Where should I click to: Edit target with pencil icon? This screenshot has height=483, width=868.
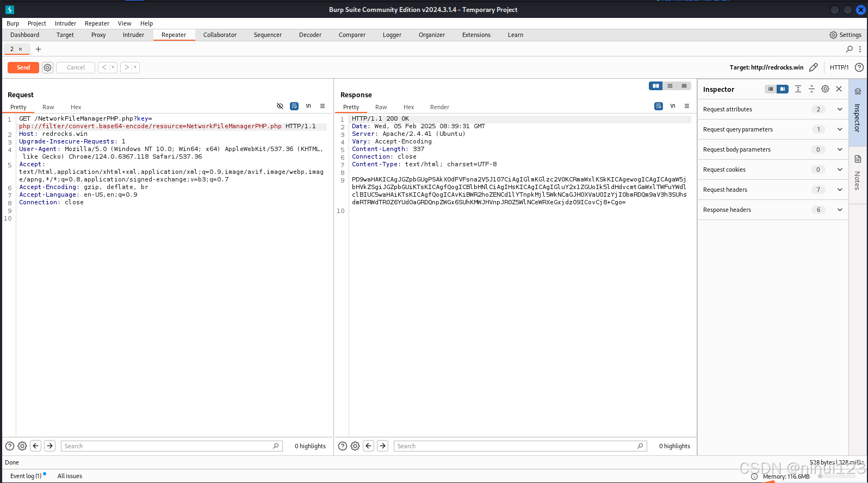(814, 67)
